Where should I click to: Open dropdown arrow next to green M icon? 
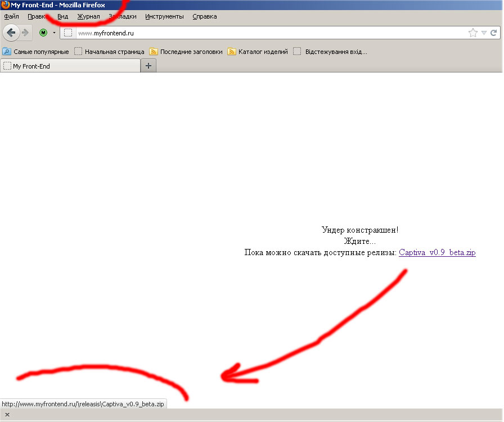point(54,33)
